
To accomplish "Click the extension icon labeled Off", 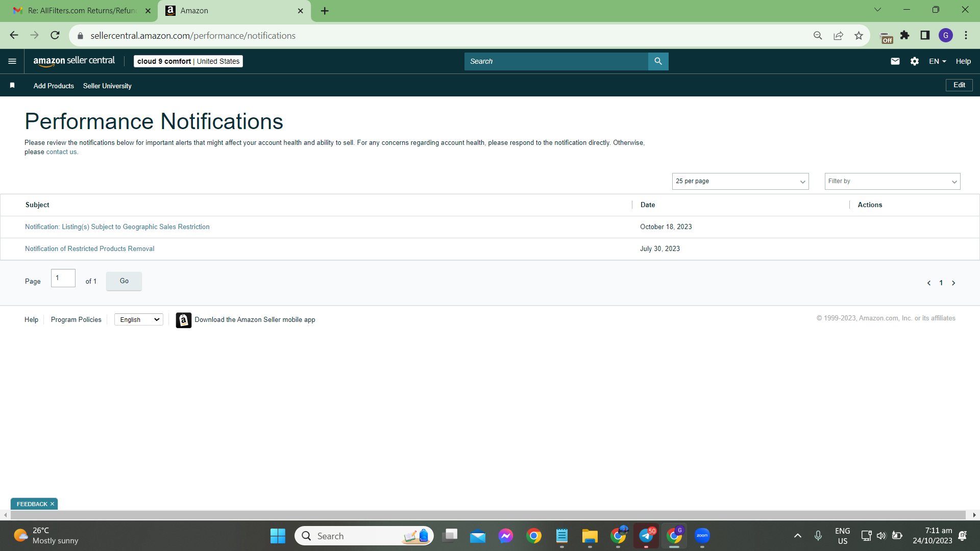I will (x=887, y=38).
